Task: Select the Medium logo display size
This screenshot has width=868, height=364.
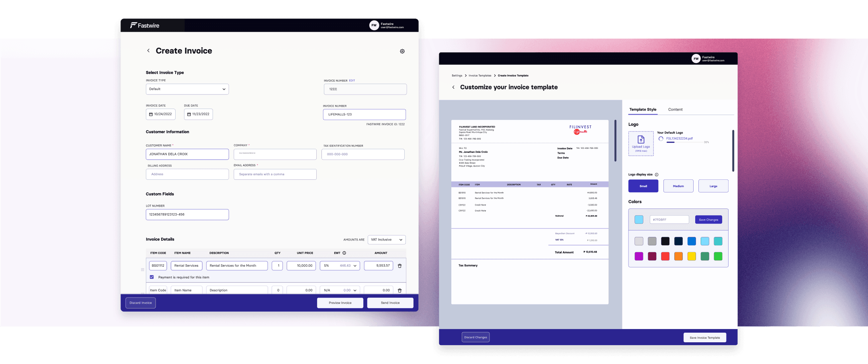Action: click(x=678, y=186)
